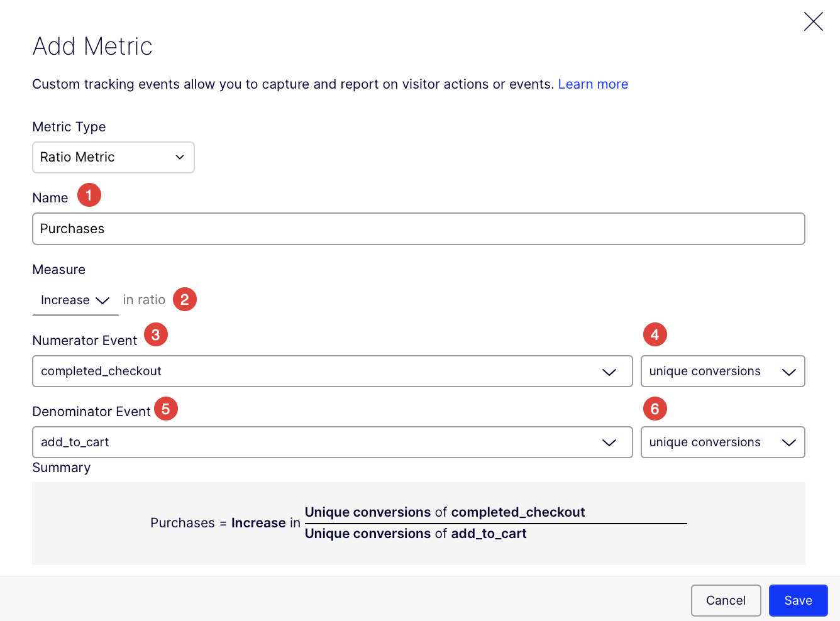Save the new metric

click(x=798, y=600)
